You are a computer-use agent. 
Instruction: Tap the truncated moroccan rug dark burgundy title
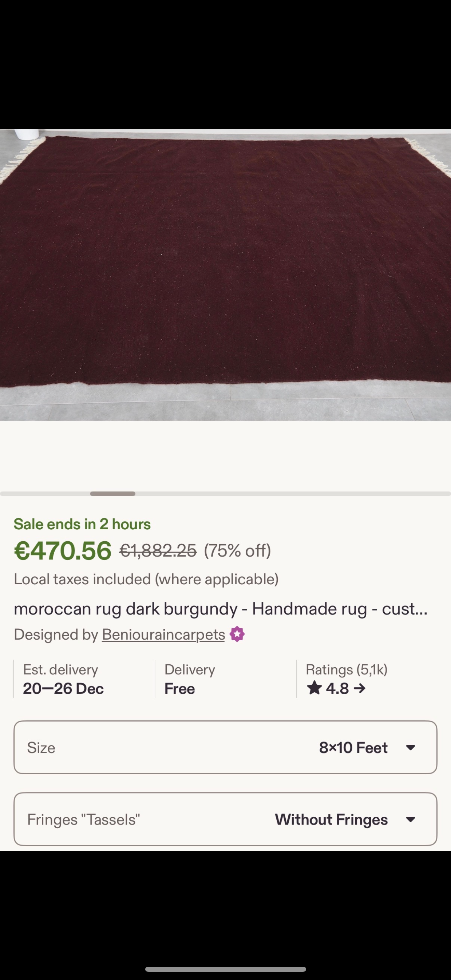coord(221,609)
